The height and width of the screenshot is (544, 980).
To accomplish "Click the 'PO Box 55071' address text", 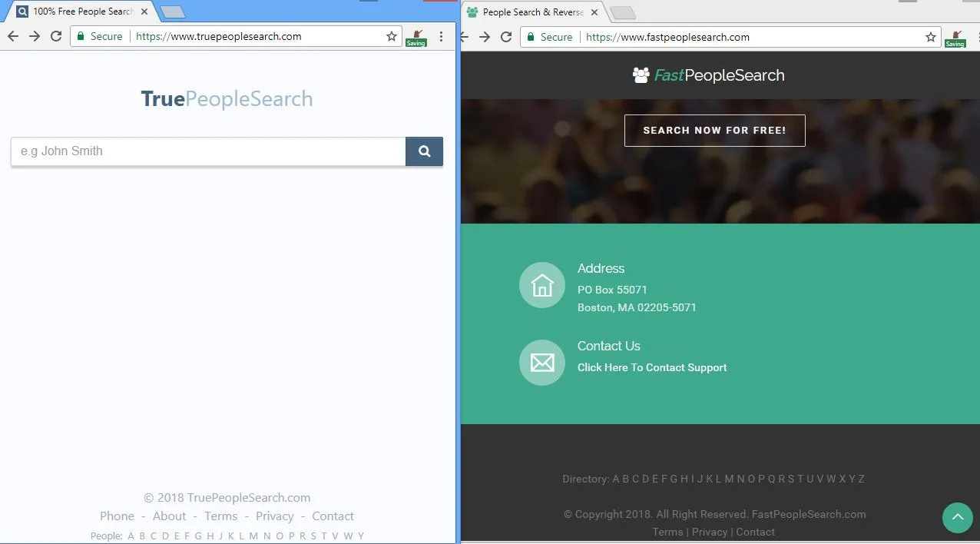I will pyautogui.click(x=612, y=290).
